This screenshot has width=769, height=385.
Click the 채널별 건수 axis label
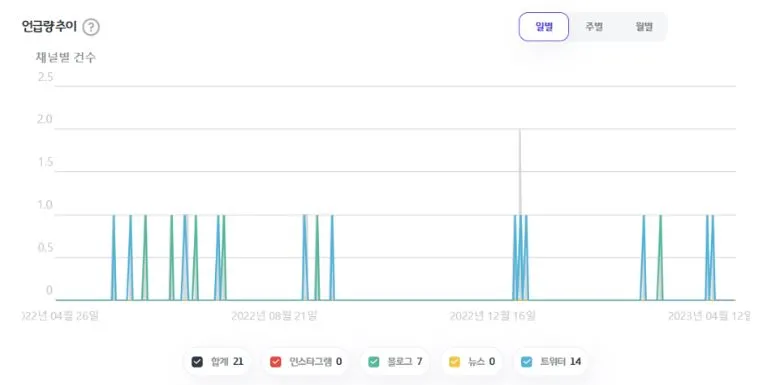65,57
